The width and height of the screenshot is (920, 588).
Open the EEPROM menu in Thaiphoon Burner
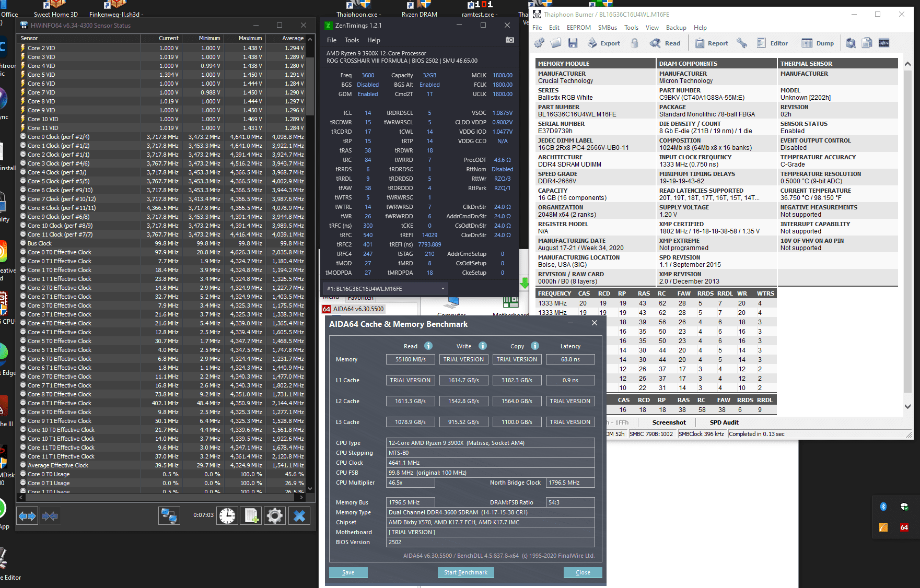pos(579,28)
